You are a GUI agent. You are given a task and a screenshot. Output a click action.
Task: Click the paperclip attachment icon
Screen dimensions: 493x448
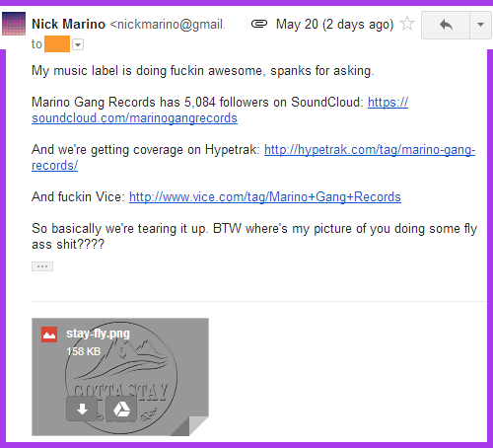259,24
